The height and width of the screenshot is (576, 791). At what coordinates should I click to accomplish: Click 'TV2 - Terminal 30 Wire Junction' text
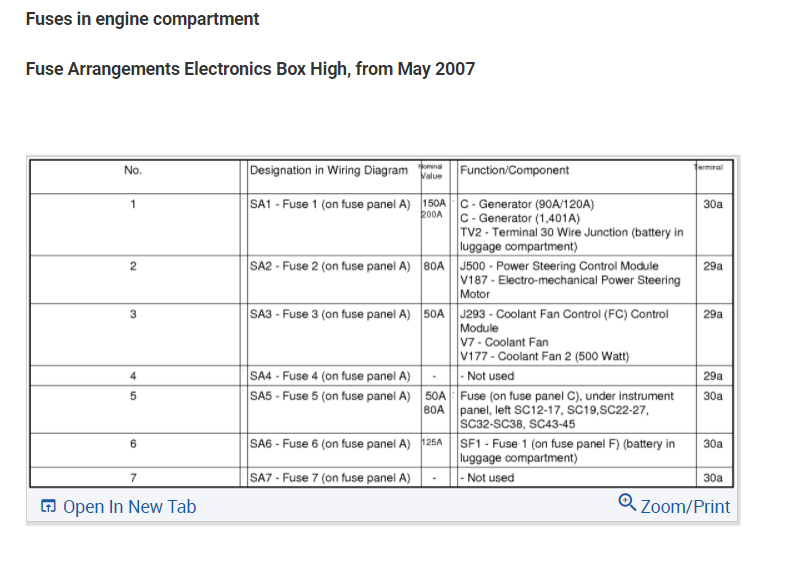pos(544,233)
